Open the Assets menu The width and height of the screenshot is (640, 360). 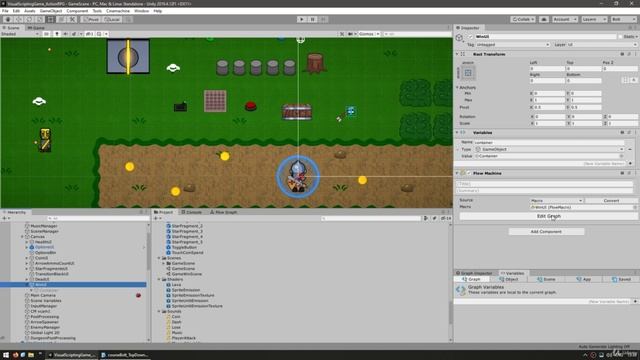point(30,11)
